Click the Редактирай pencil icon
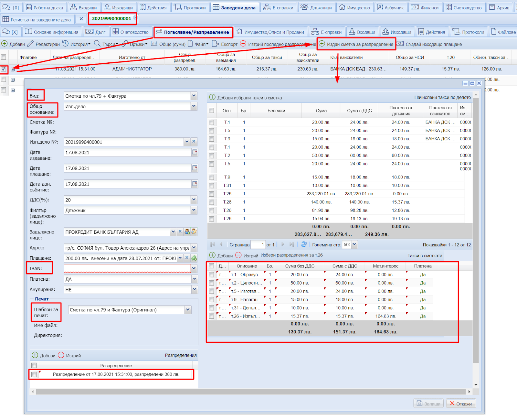This screenshot has width=517, height=420. click(x=30, y=44)
